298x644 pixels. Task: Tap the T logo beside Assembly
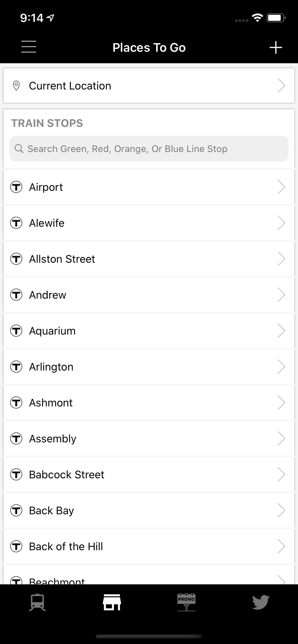(16, 439)
